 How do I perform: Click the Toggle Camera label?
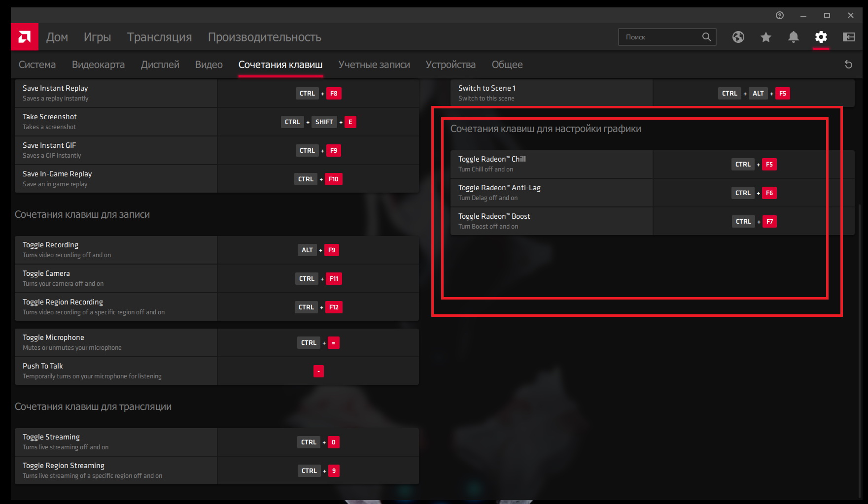click(46, 273)
